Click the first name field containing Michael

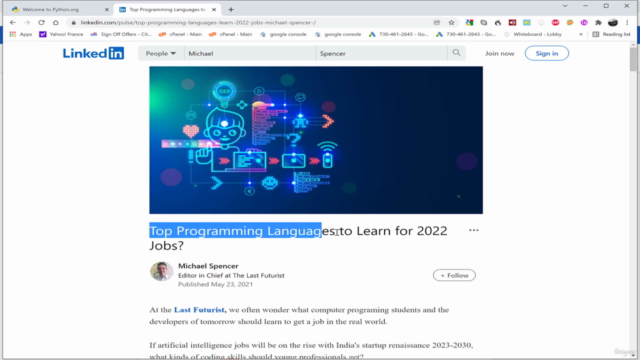pos(249,53)
